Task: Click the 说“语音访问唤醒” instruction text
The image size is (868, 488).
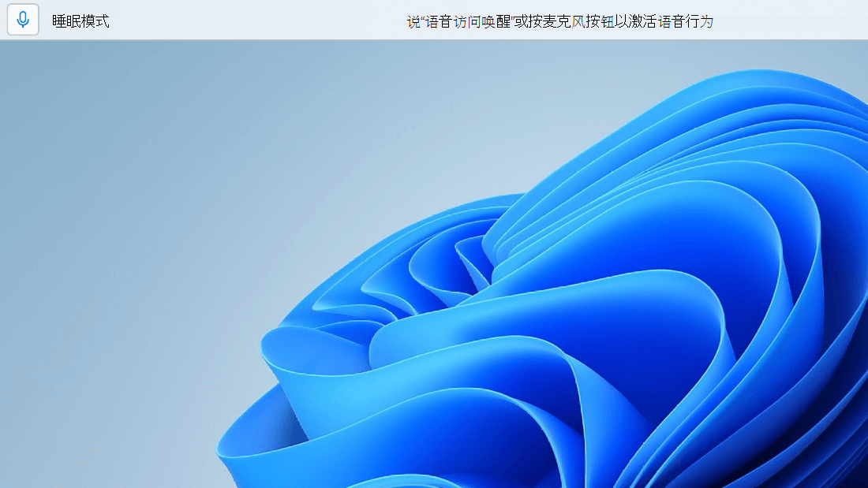Action: click(559, 21)
